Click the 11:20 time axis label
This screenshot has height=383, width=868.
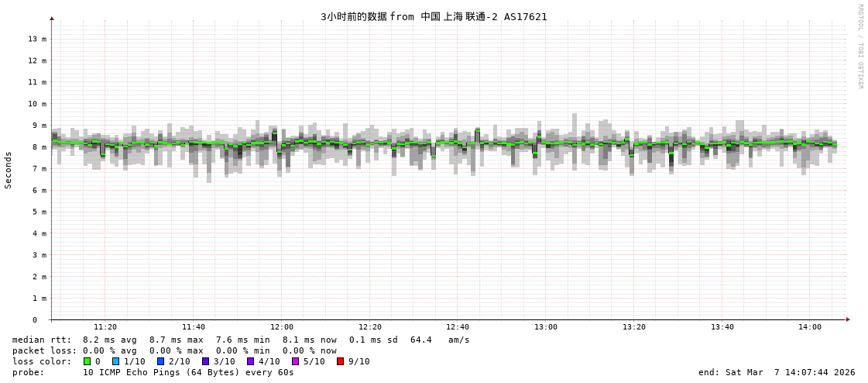tap(105, 327)
